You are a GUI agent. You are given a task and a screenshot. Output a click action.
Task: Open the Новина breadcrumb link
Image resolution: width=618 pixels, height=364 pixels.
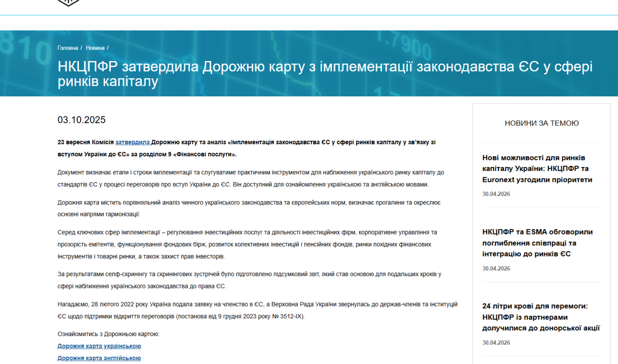coord(95,48)
